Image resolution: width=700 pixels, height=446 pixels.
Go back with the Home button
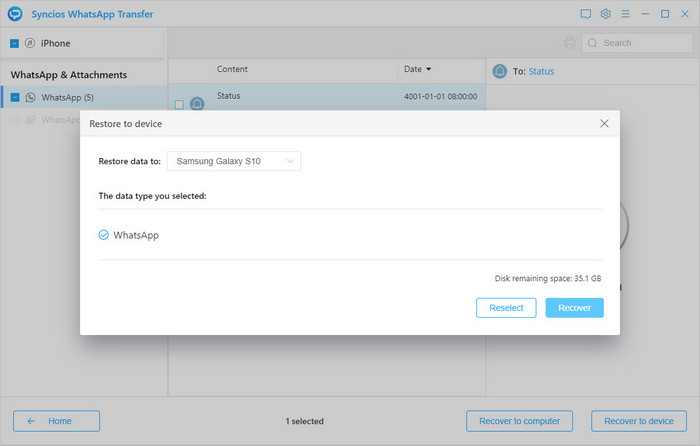coord(56,421)
